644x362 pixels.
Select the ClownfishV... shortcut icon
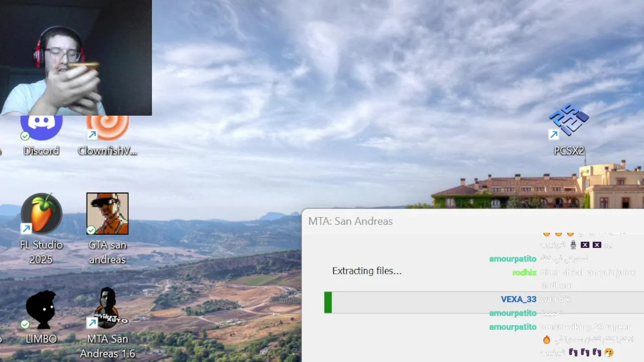coord(107,128)
